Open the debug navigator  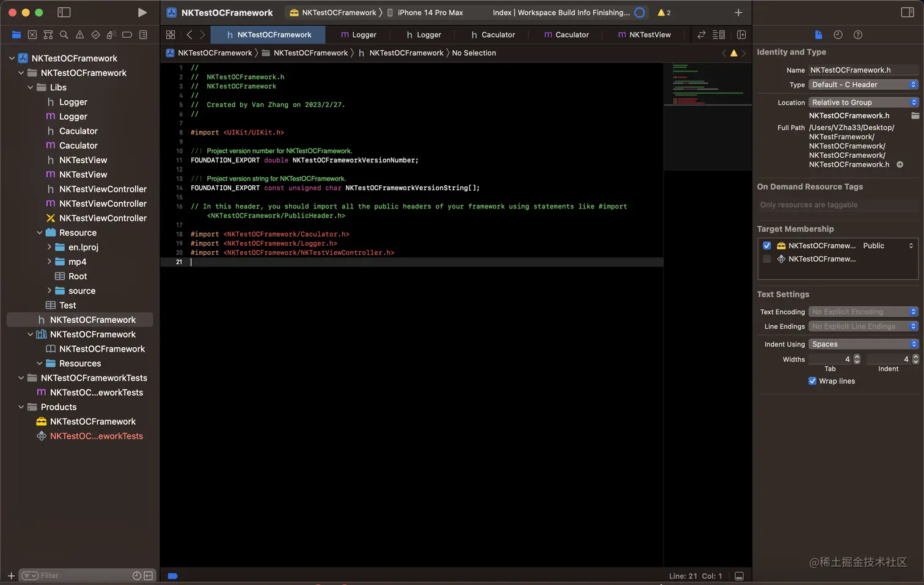pos(111,35)
